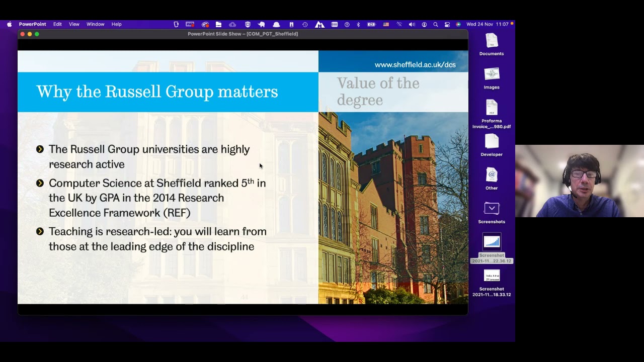The image size is (644, 362).
Task: Select the Images desktop file
Action: (x=492, y=78)
